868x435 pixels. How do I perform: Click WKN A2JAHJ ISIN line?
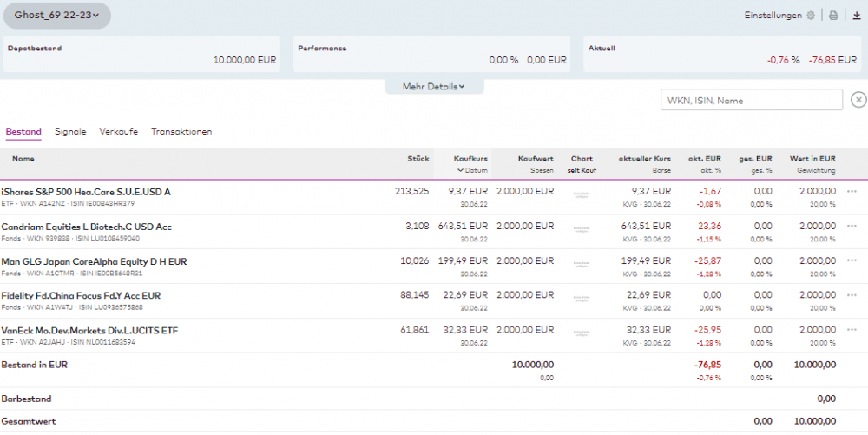68,343
